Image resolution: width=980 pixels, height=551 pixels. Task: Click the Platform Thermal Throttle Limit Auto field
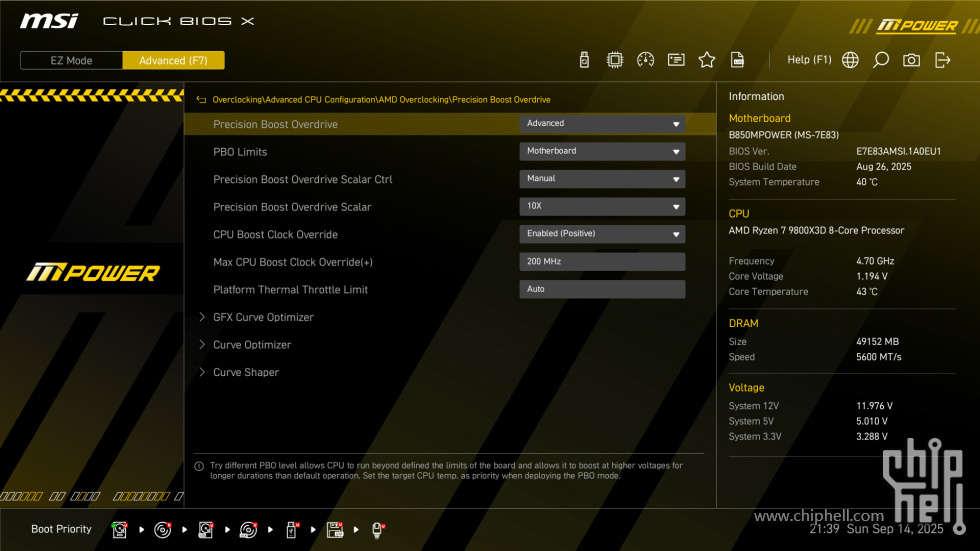coord(602,289)
